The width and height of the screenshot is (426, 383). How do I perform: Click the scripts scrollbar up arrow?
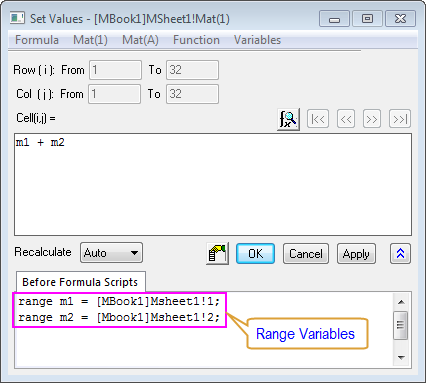(x=401, y=302)
